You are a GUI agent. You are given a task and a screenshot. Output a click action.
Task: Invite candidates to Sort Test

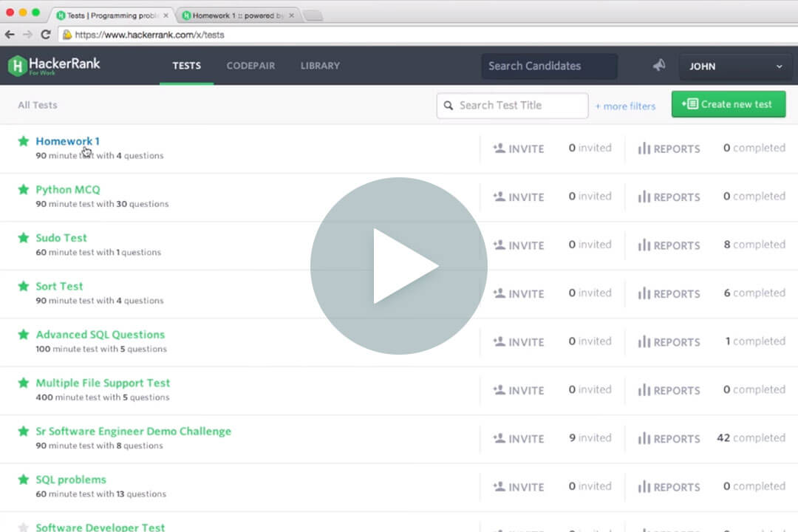(x=518, y=294)
